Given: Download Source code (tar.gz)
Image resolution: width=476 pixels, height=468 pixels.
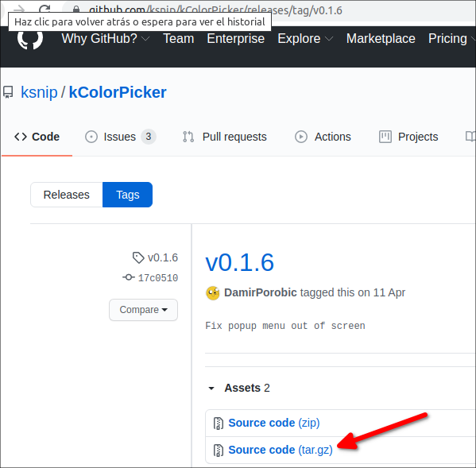Looking at the screenshot, I should (x=281, y=450).
